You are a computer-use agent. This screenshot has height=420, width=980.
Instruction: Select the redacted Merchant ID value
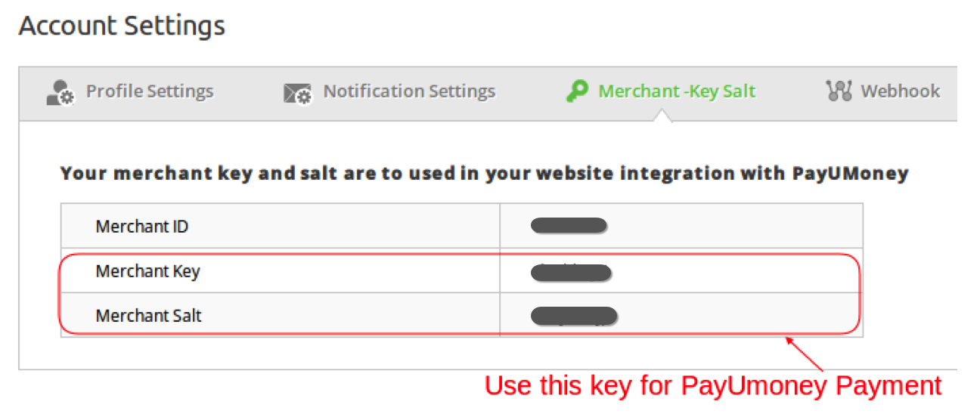coord(569,225)
